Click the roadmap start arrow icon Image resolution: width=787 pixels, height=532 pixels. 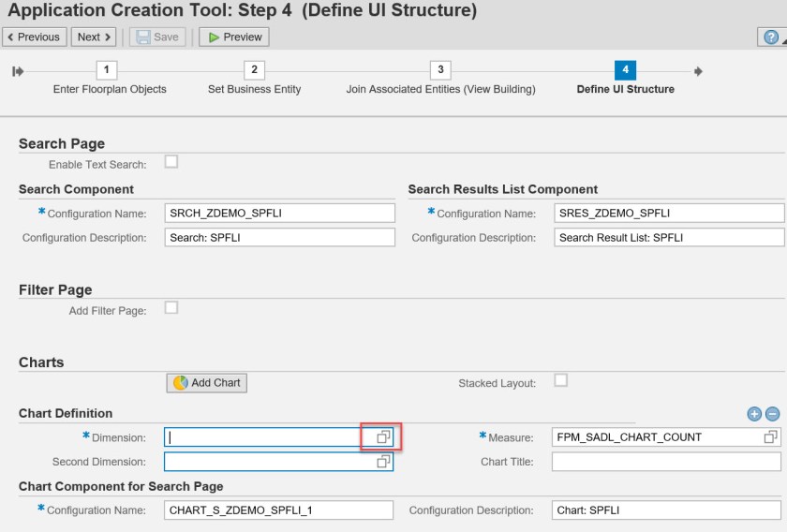click(18, 70)
